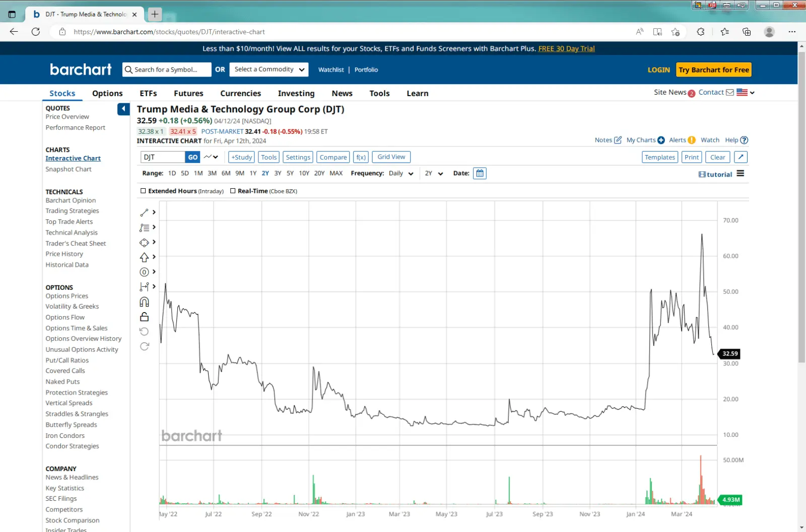Click the Help question mark icon
The height and width of the screenshot is (532, 806).
pos(744,140)
